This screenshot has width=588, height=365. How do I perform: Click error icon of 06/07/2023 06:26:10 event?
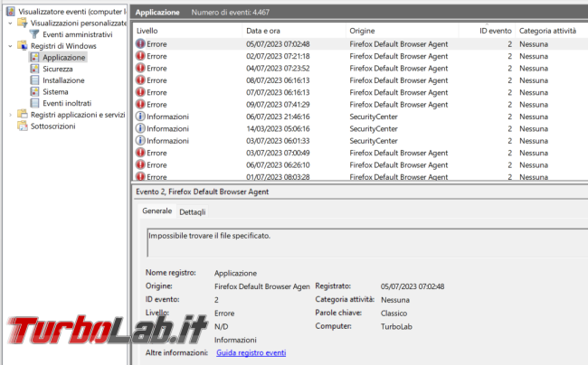pyautogui.click(x=140, y=164)
